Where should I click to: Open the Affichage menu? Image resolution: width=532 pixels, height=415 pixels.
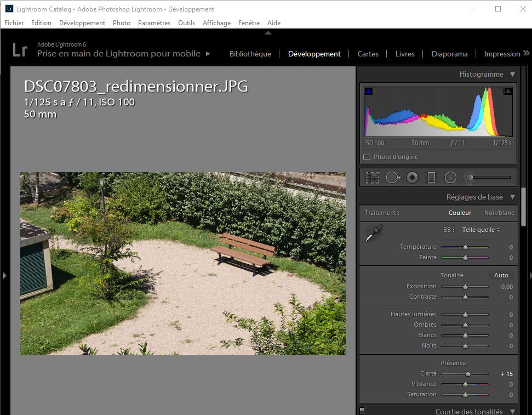[x=216, y=23]
